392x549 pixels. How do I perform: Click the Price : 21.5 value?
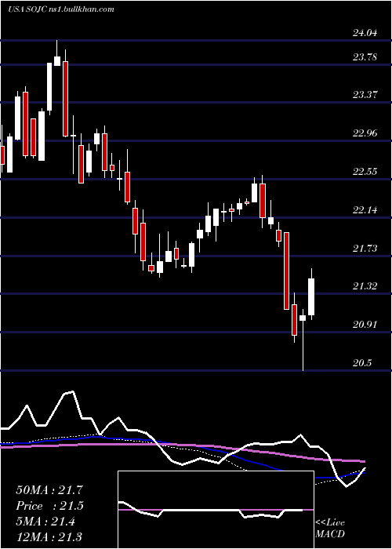point(49,506)
